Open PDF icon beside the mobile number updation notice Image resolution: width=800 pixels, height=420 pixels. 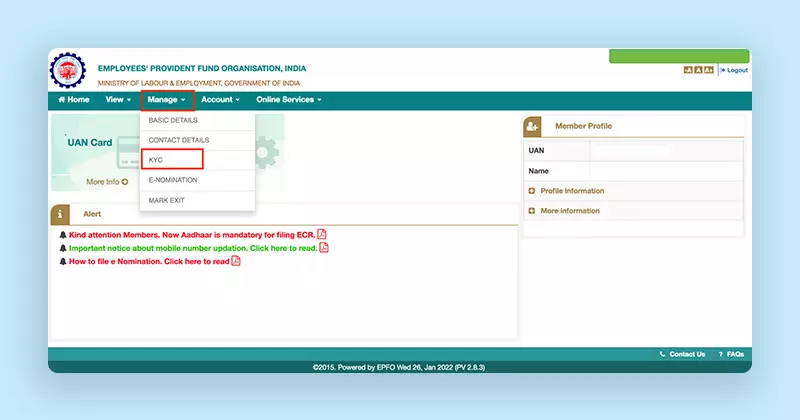click(x=323, y=247)
